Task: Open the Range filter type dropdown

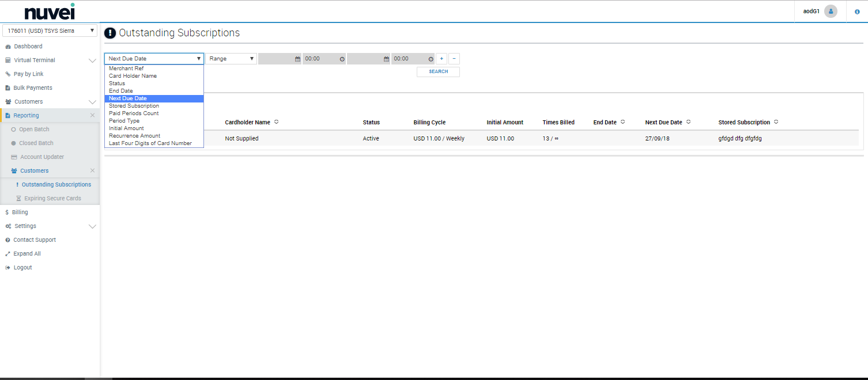Action: [x=231, y=59]
